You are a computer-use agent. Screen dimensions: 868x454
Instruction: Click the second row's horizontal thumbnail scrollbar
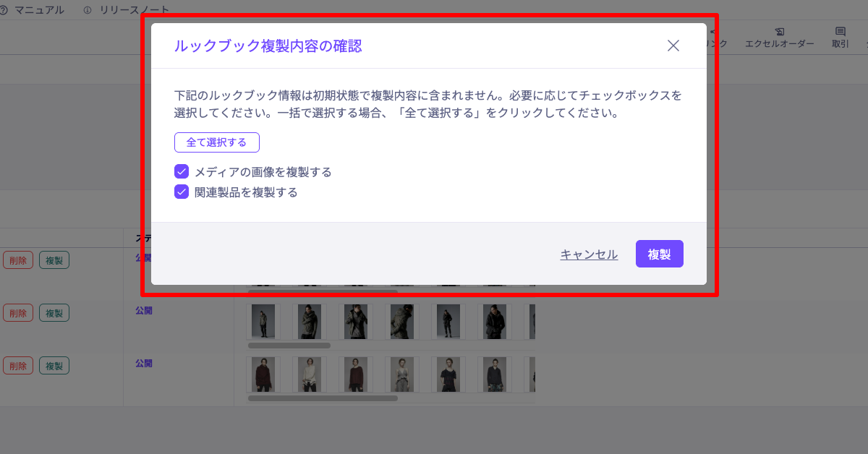click(289, 346)
